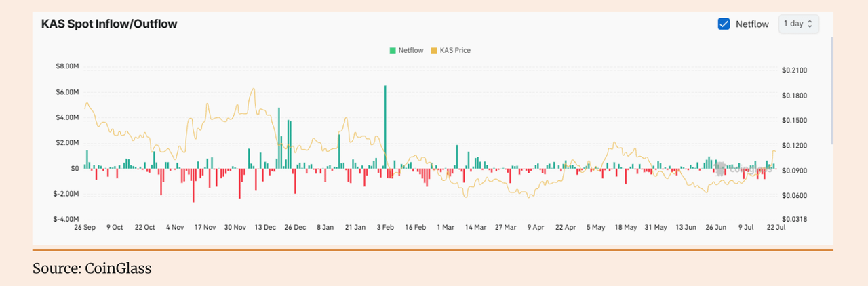Open the 1 day interval dropdown
Viewport: 868px width, 286px height.
click(x=798, y=24)
